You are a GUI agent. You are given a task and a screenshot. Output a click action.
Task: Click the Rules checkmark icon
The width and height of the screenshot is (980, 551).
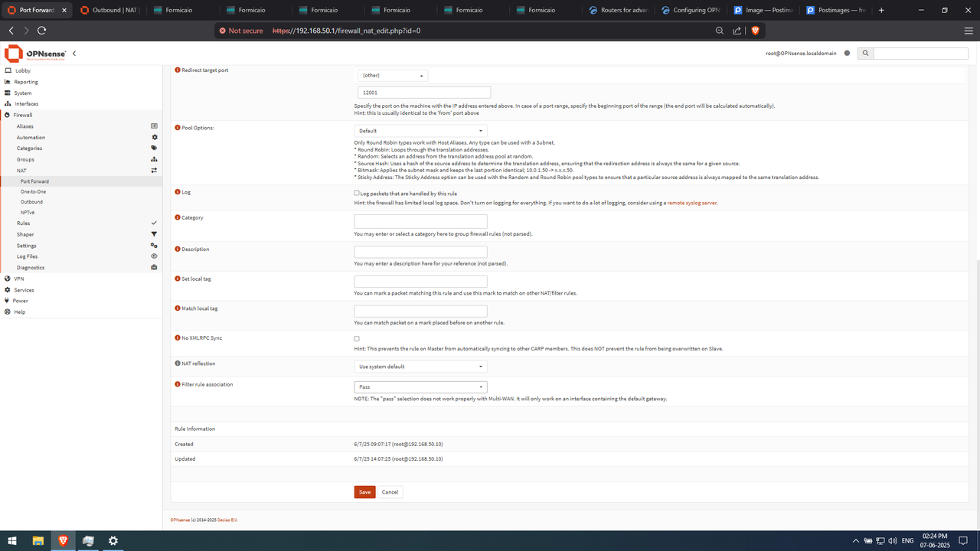[x=154, y=223]
